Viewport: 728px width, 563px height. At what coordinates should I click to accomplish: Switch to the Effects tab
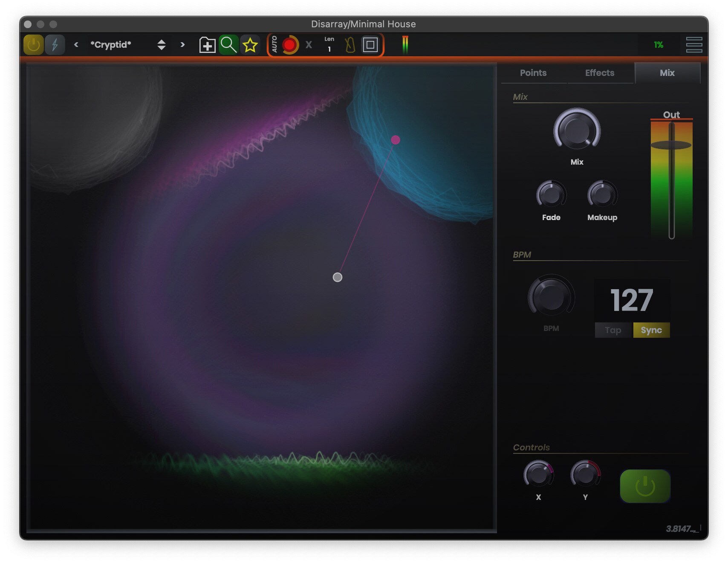(600, 73)
